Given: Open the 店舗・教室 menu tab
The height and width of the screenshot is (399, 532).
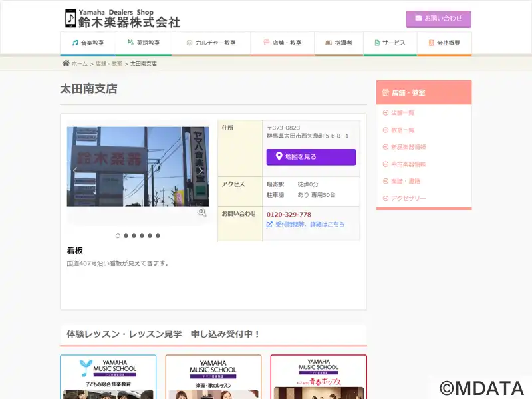Looking at the screenshot, I should tap(282, 43).
